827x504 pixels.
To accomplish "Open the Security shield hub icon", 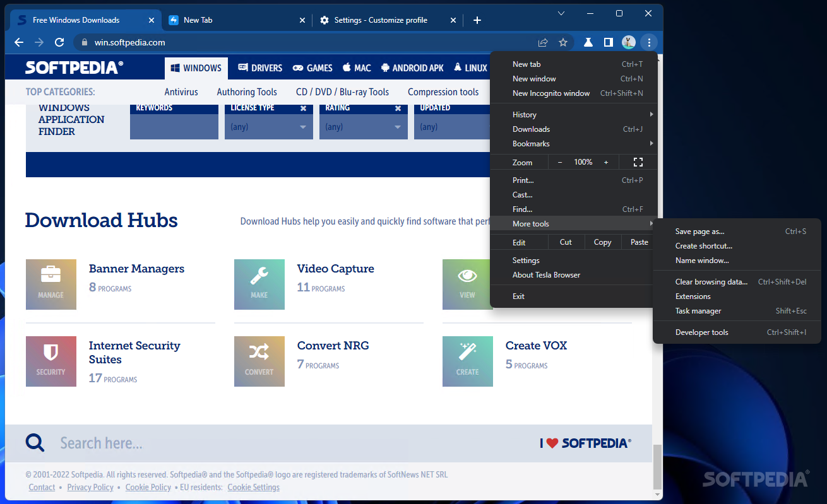I will [x=51, y=361].
